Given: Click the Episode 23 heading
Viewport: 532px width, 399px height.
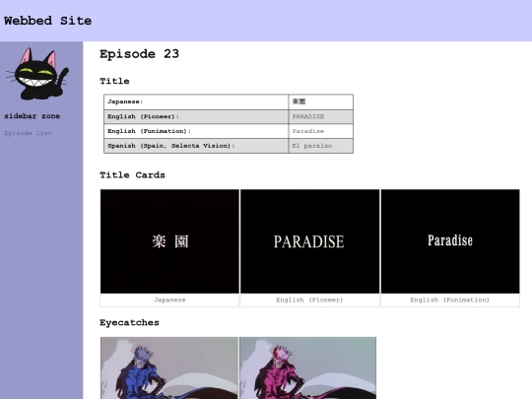Looking at the screenshot, I should coord(139,54).
